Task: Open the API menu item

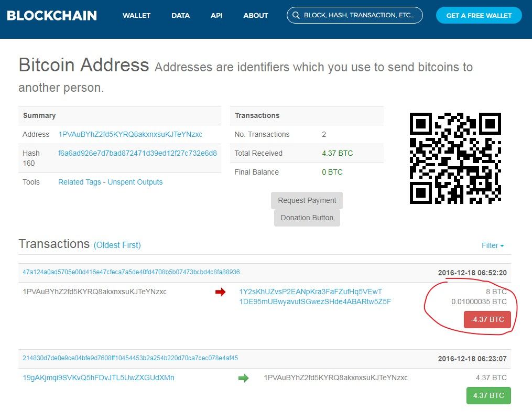Action: point(216,16)
